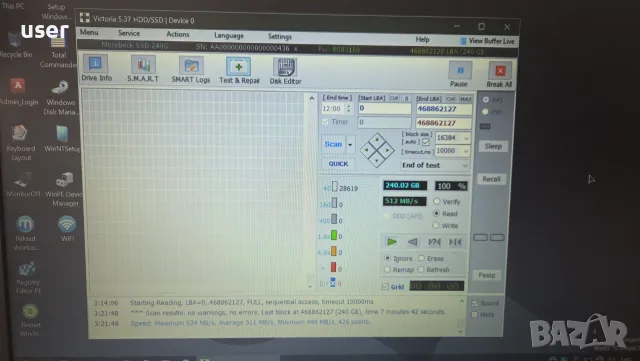Open Windows Disk Management shortcut
The height and width of the screenshot is (361, 640).
coord(60,98)
